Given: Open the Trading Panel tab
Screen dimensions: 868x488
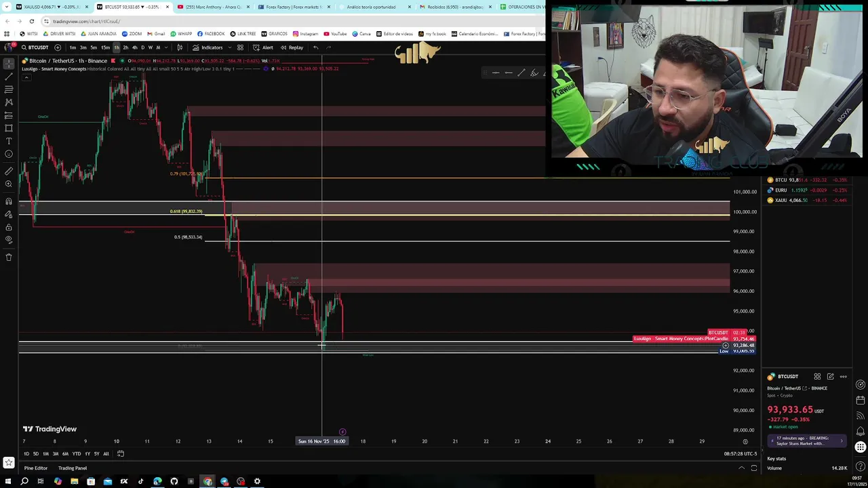Looking at the screenshot, I should click(x=73, y=468).
